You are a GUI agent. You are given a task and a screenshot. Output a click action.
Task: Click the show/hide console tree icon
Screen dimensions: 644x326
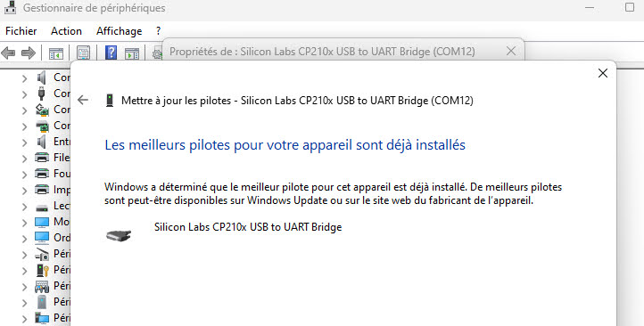pos(56,53)
